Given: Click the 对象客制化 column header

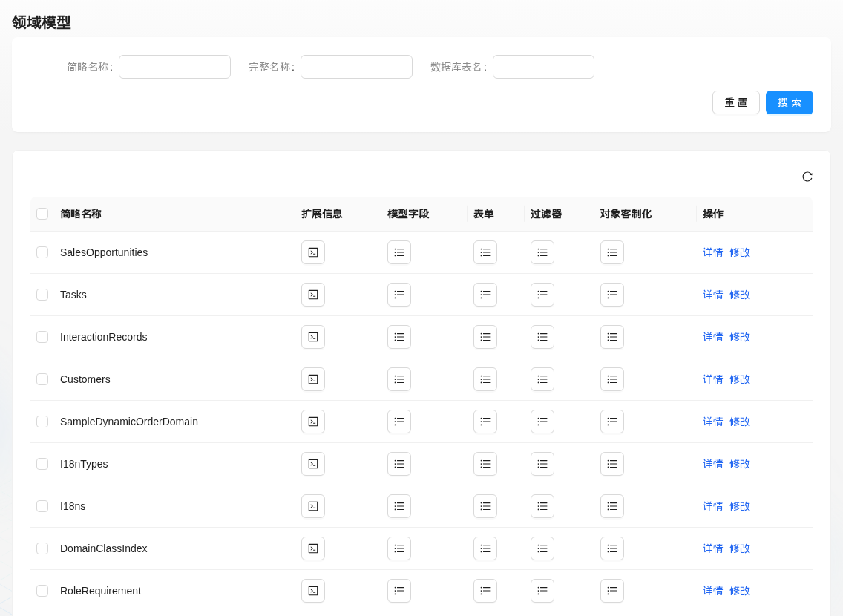Looking at the screenshot, I should pos(626,214).
